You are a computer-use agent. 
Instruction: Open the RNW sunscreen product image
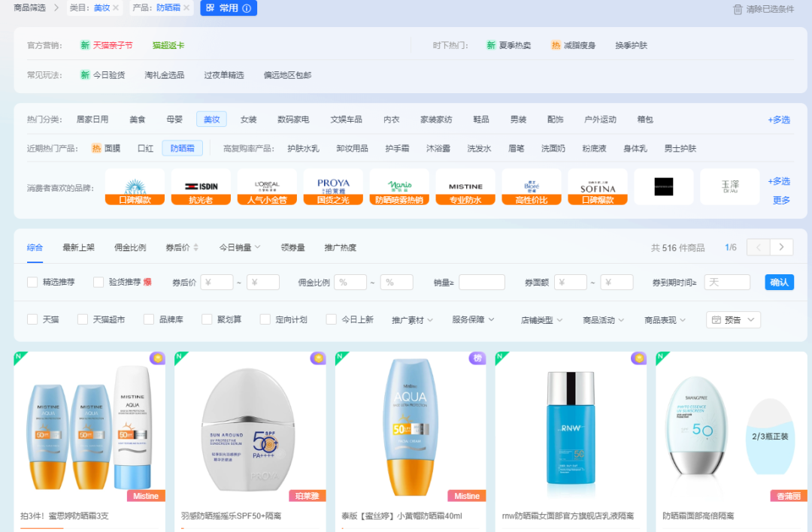571,427
